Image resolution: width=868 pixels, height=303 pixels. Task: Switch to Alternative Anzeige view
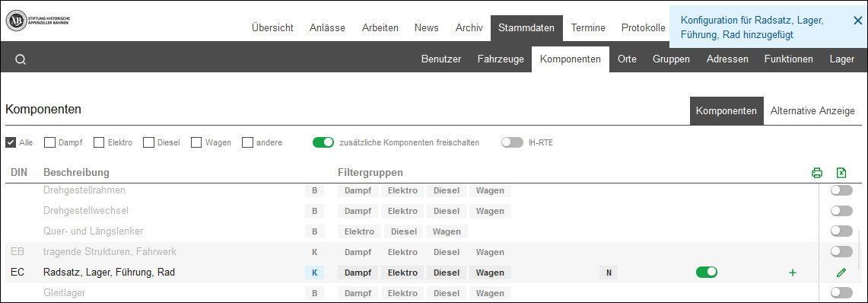point(812,111)
